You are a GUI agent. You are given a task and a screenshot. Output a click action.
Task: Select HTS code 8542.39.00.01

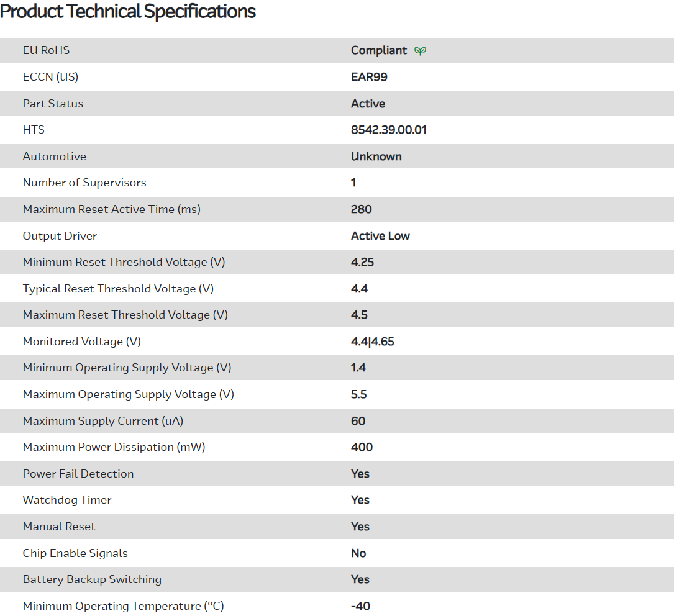tap(388, 130)
